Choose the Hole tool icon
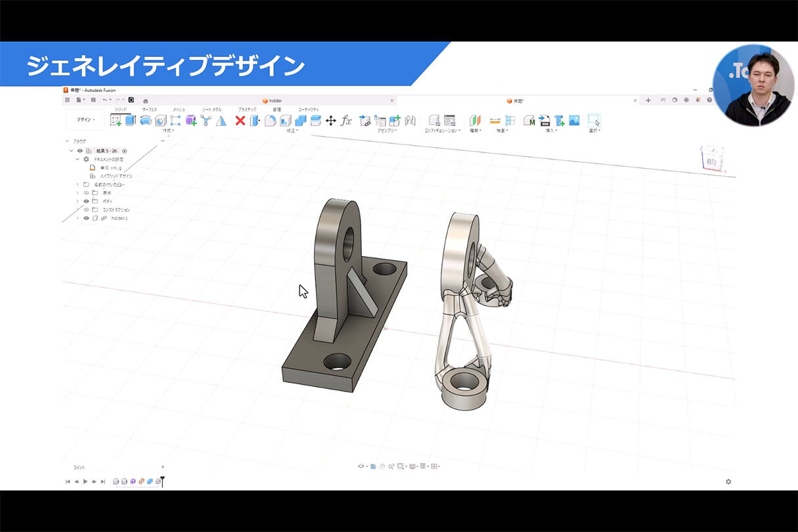Viewport: 798px width, 532px height. pos(160,120)
